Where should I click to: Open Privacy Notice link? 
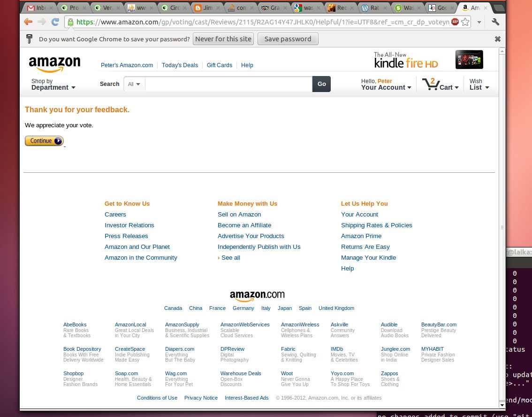[x=201, y=398]
